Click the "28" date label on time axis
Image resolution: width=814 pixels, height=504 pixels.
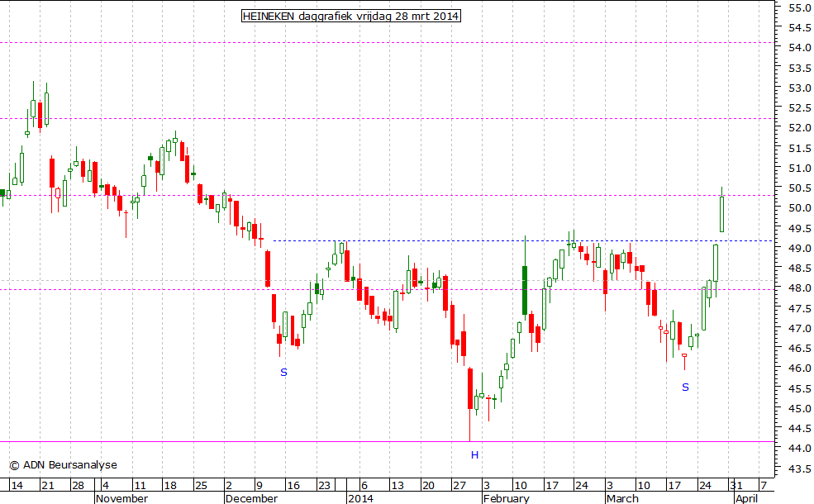click(78, 486)
